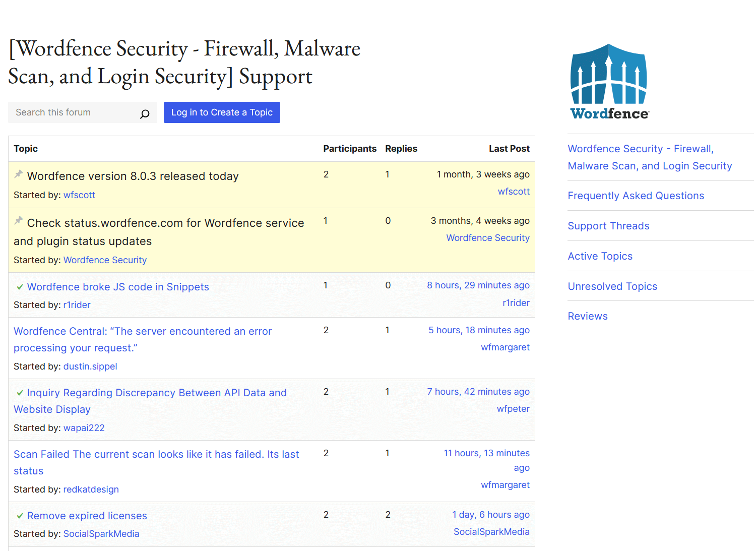The height and width of the screenshot is (551, 756).
Task: Click wfmargaret under 5 hours, 18 minutes ago
Action: pos(505,347)
